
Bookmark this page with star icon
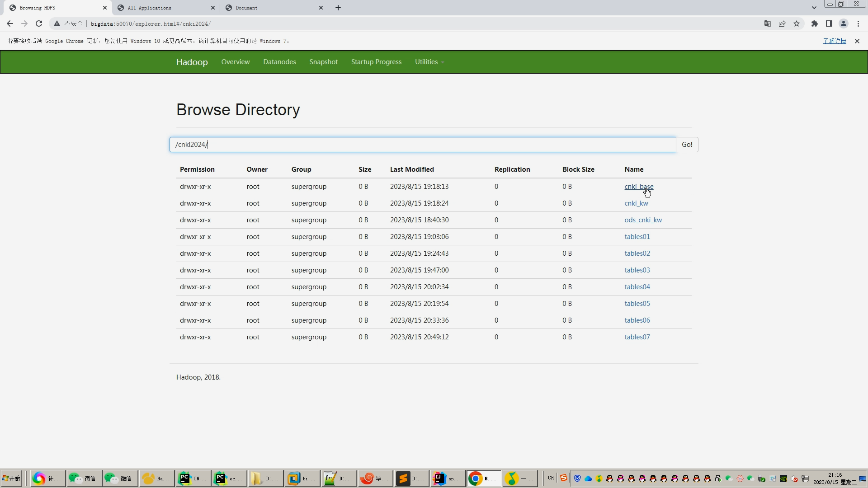[x=797, y=23]
